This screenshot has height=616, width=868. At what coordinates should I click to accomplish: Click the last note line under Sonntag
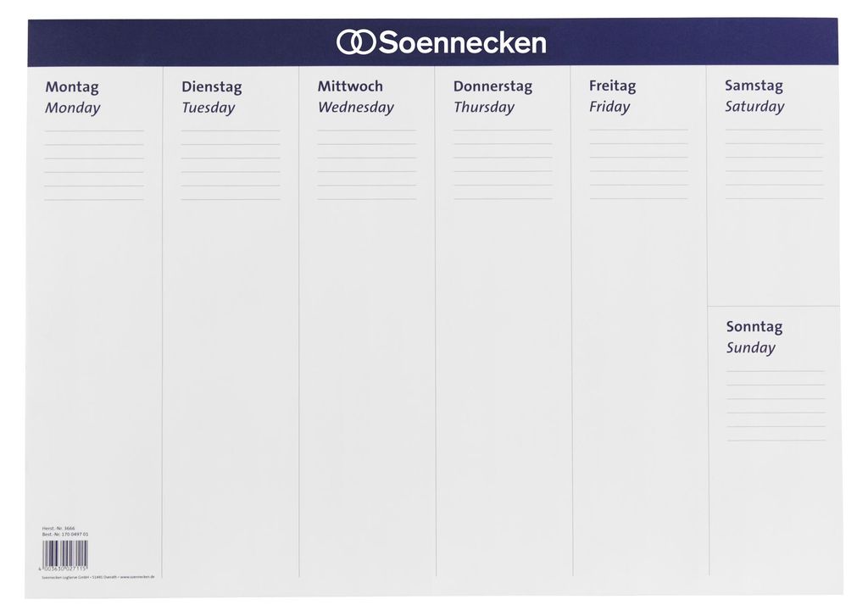[x=776, y=441]
